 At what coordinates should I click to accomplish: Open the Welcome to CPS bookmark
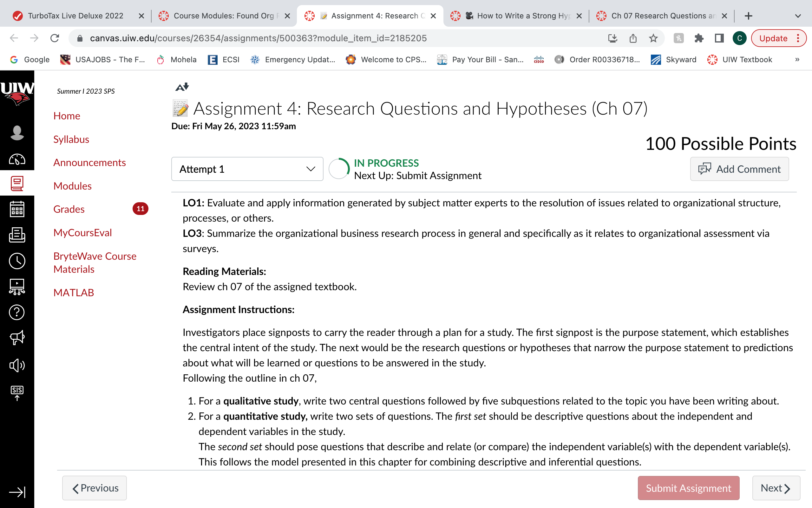pos(386,59)
